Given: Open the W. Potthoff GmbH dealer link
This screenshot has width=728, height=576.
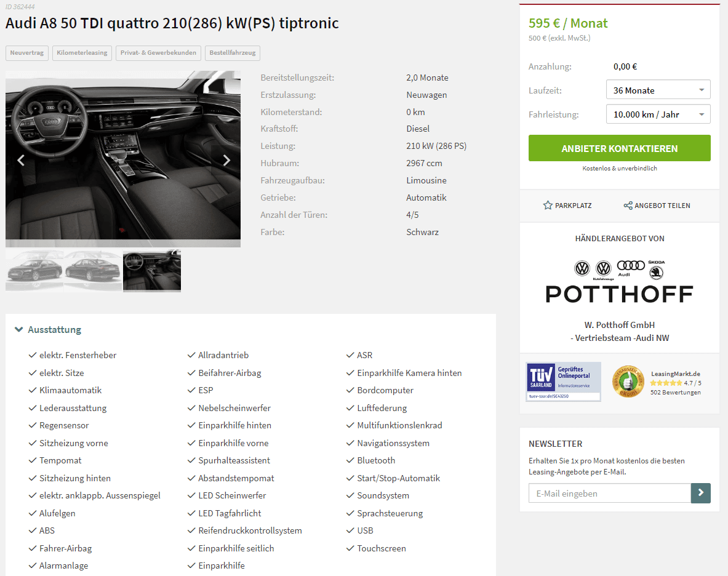Looking at the screenshot, I should 619,332.
